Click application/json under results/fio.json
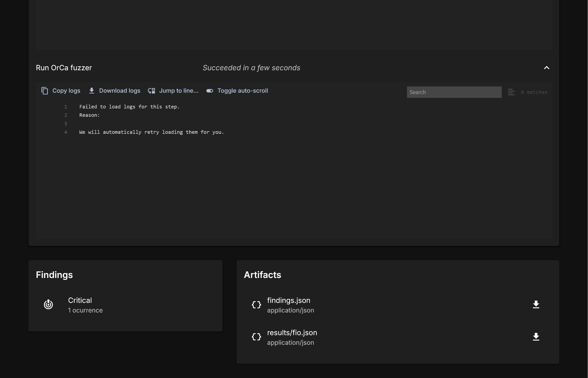The image size is (588, 378). tap(290, 343)
